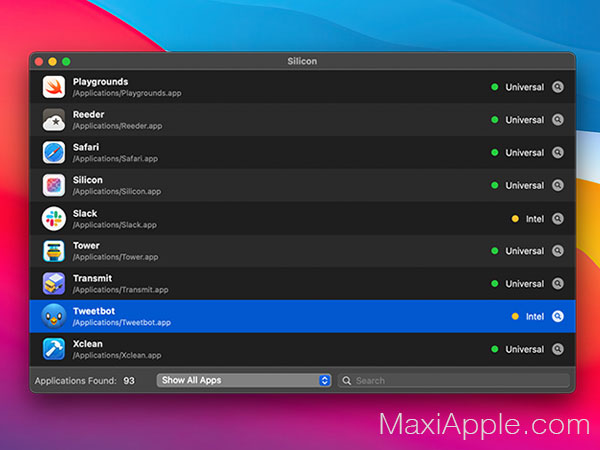Click the yellow status dot for Slack
This screenshot has height=450, width=600.
515,218
